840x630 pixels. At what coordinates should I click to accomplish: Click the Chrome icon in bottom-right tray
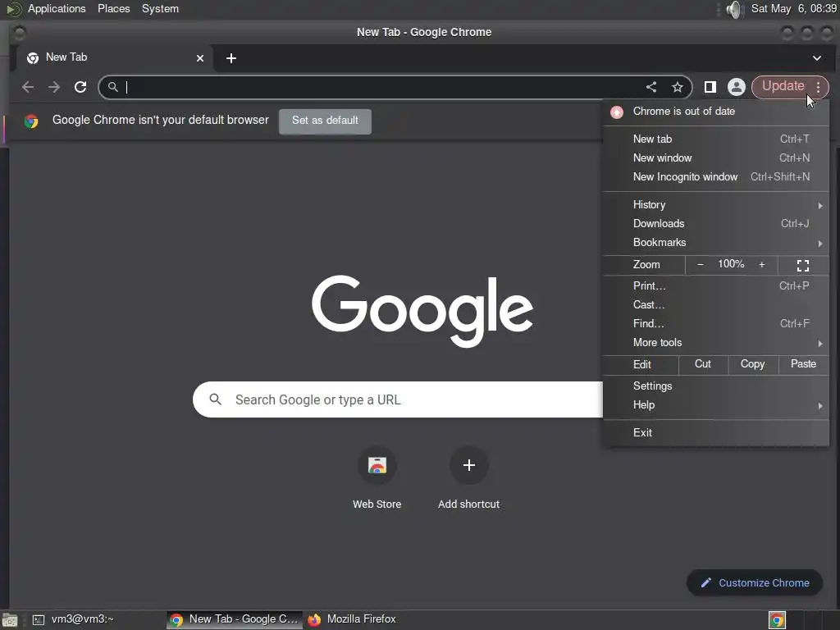(x=777, y=620)
